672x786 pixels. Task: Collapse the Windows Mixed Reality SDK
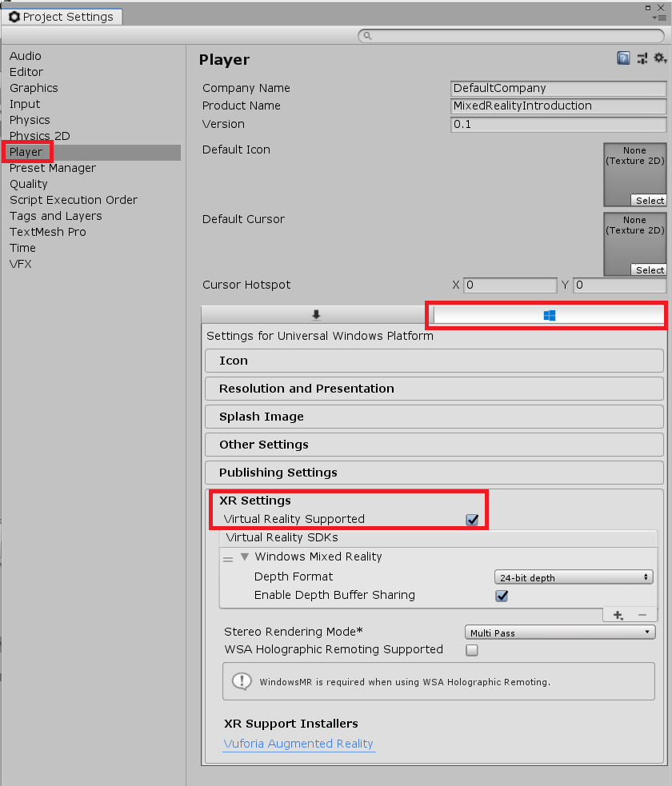[245, 557]
